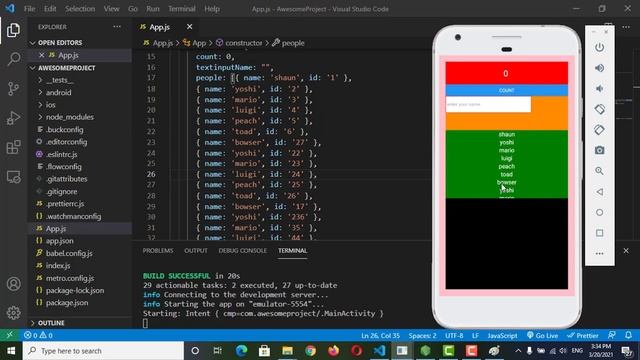Switch to the Debug Console tab
640x360 pixels.
click(242, 251)
